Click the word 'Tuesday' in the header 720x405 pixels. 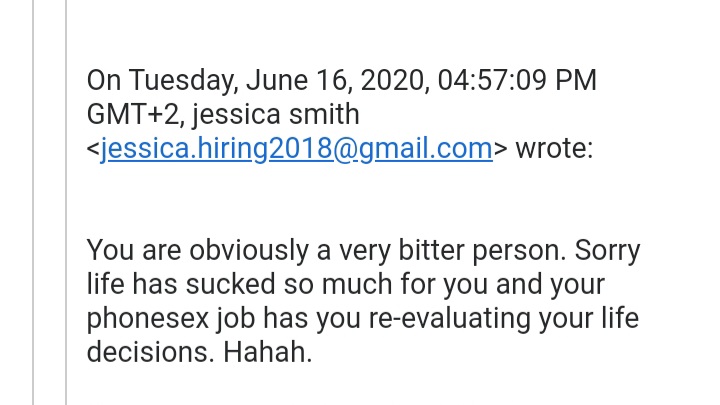pyautogui.click(x=183, y=80)
